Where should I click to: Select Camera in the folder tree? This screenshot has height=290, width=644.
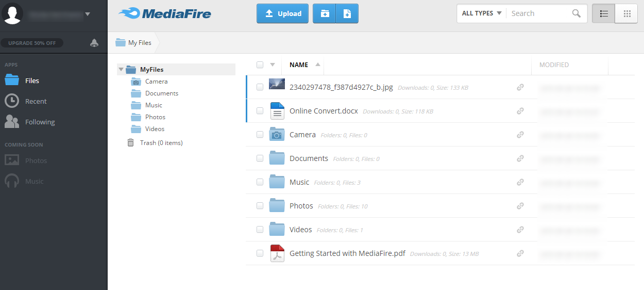156,82
